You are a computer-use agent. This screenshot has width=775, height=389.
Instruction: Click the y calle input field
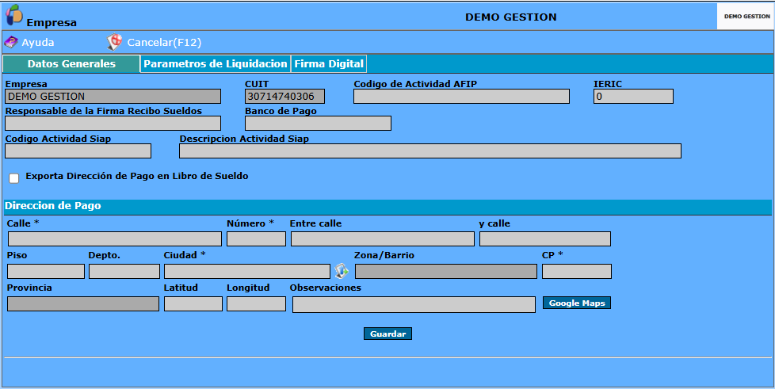(545, 239)
